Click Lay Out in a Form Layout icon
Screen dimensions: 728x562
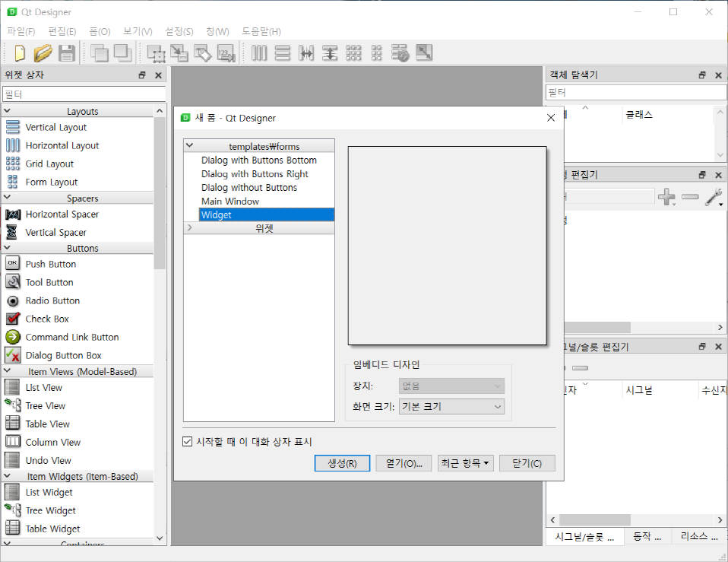point(376,53)
